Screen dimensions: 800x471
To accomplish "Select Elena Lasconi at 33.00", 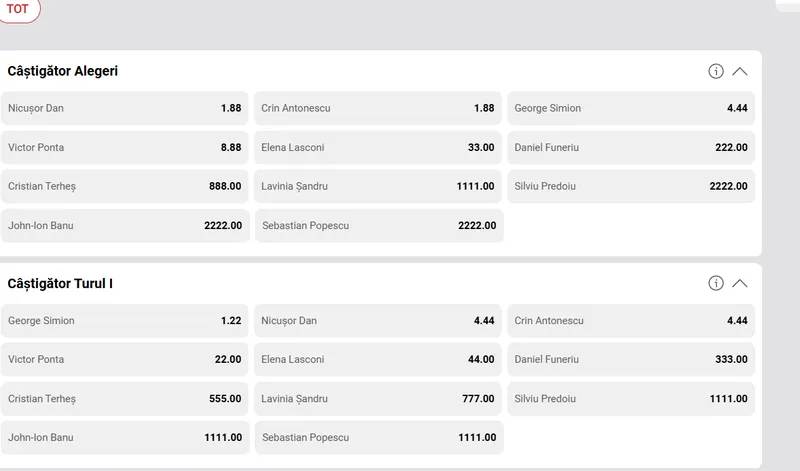I will [378, 147].
